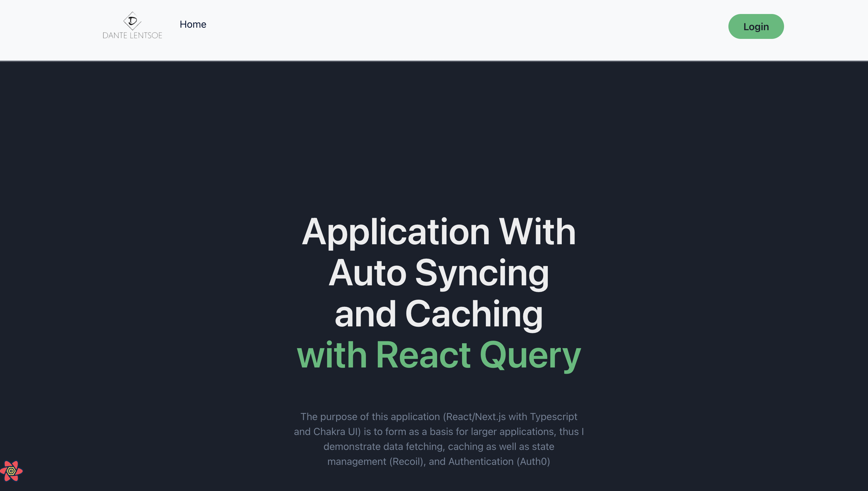Select Home in the navigation bar
The width and height of the screenshot is (868, 491).
point(193,24)
